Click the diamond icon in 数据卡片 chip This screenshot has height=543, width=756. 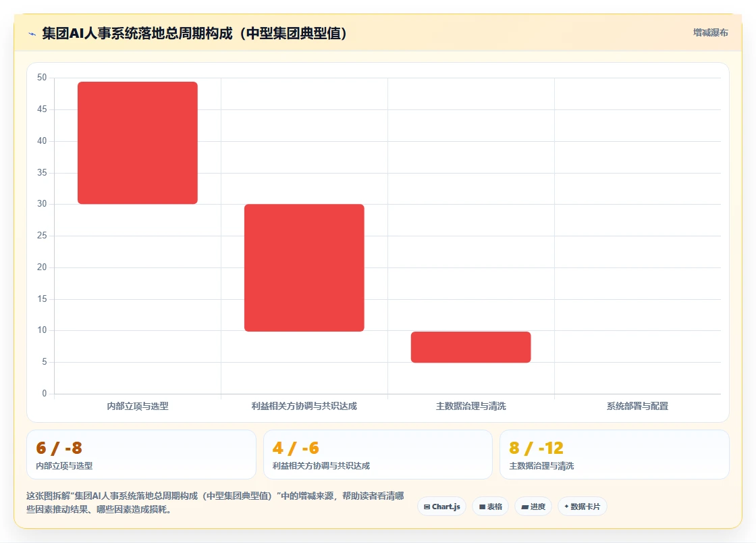tap(566, 507)
